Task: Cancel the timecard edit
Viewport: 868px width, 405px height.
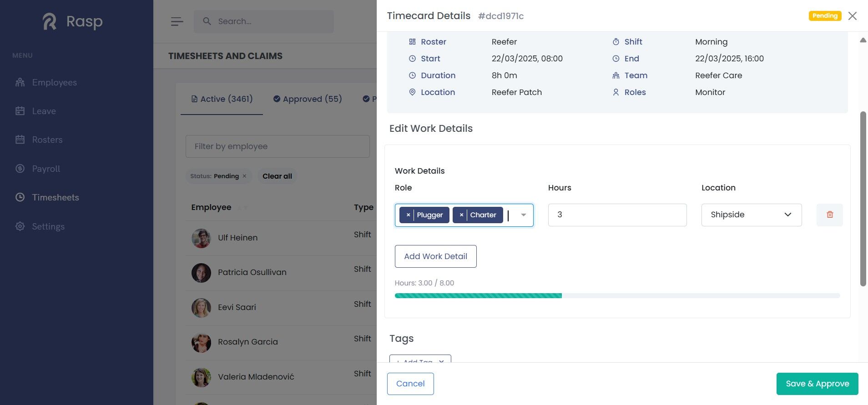Action: tap(410, 384)
